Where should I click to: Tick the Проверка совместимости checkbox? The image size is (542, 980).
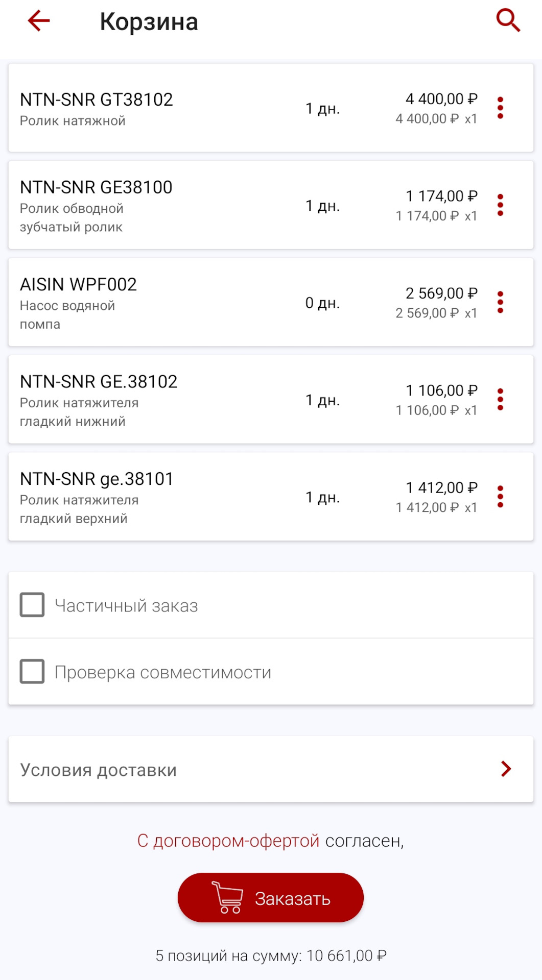32,672
